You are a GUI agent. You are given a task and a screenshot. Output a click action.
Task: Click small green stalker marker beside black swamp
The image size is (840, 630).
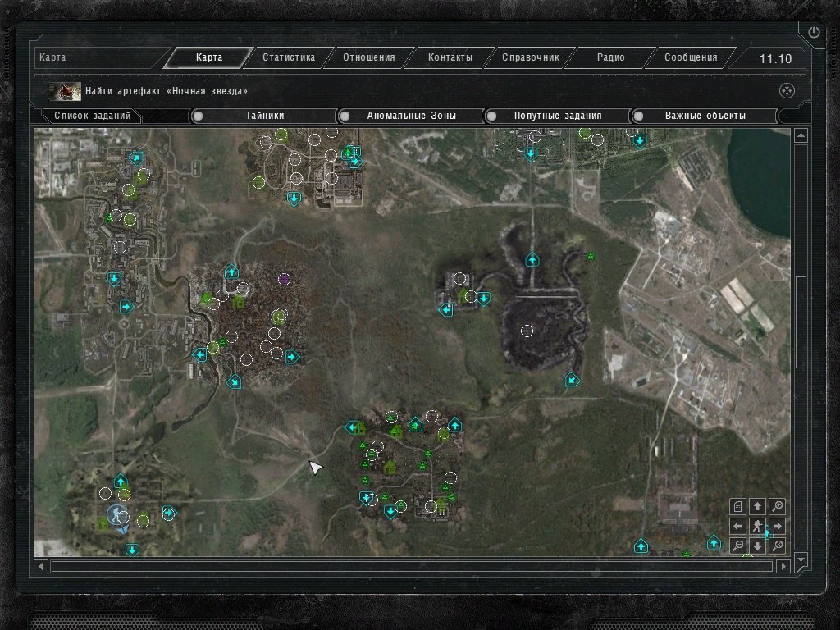pos(591,256)
